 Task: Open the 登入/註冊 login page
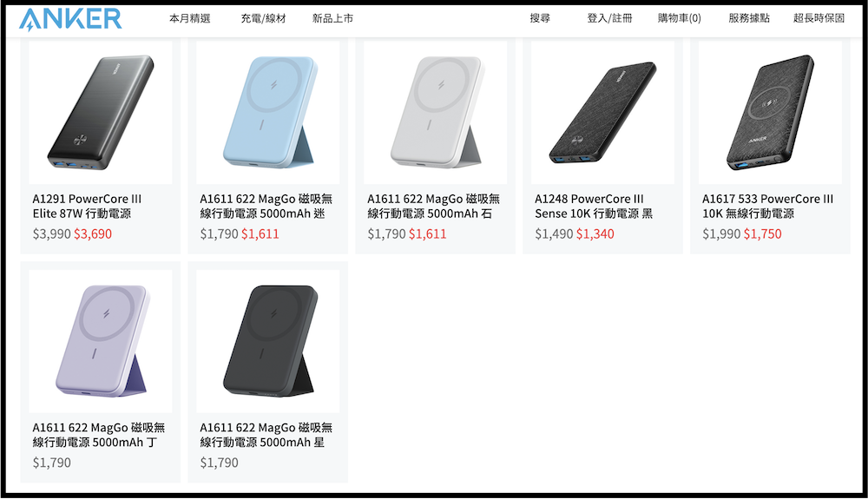pyautogui.click(x=609, y=18)
